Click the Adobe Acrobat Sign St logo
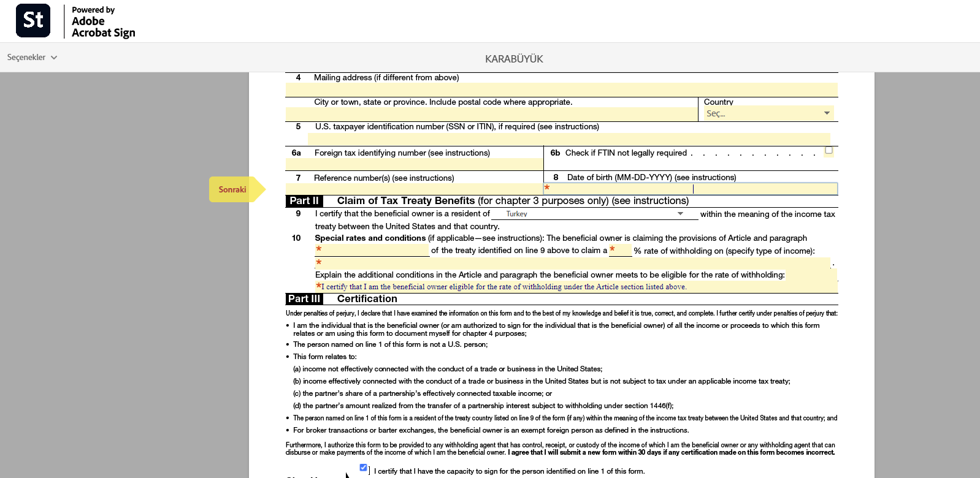Screen dimensions: 980x478 pos(33,20)
